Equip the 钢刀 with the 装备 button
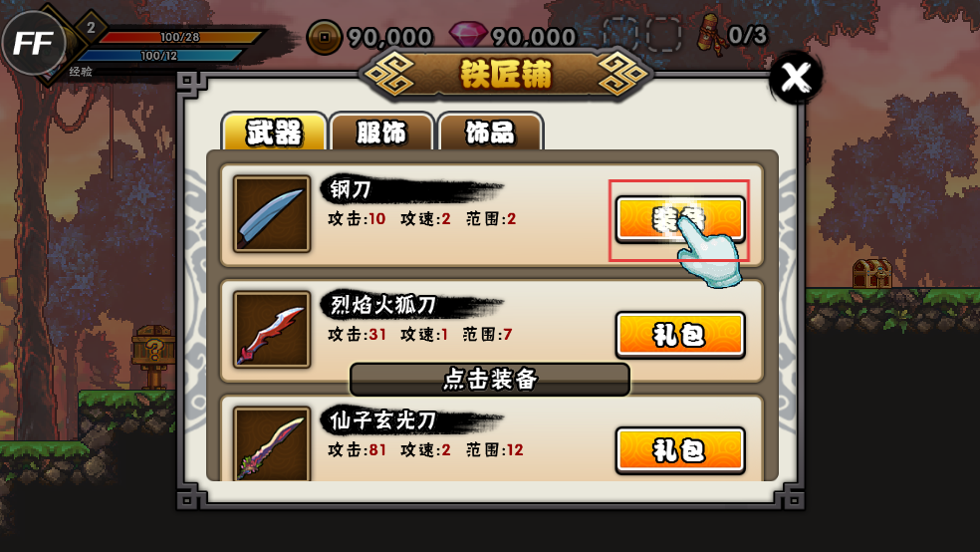The image size is (980, 552). (680, 219)
